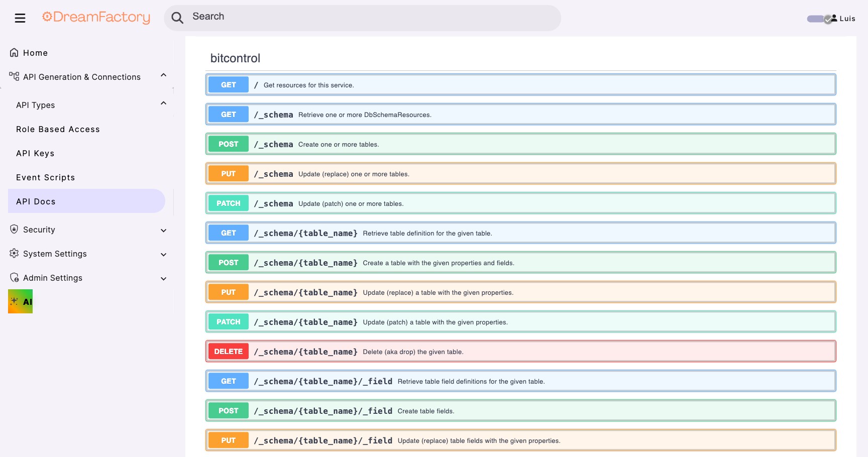Collapse the API Types section
The width and height of the screenshot is (868, 457).
[x=163, y=102]
